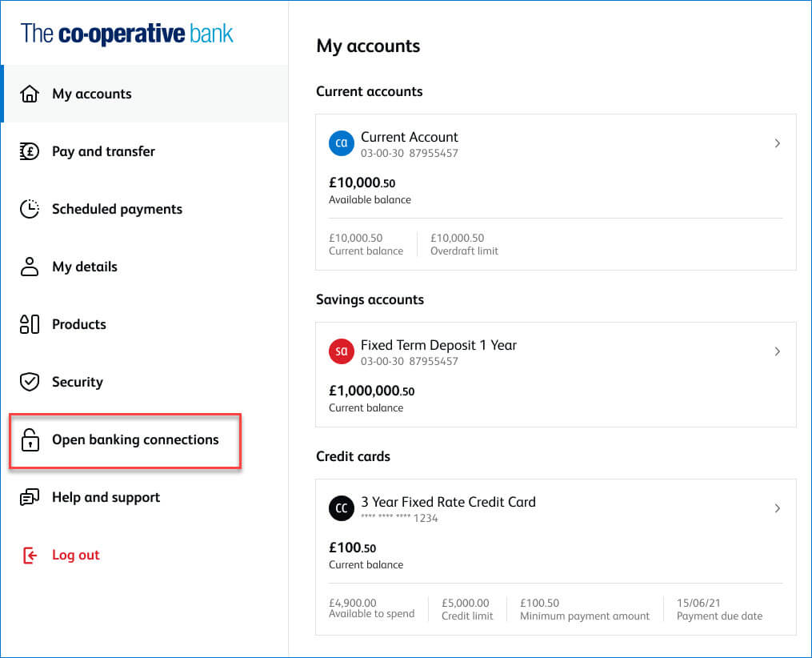Viewport: 812px width, 658px height.
Task: Click the £100.50 credit card balance
Action: click(352, 547)
